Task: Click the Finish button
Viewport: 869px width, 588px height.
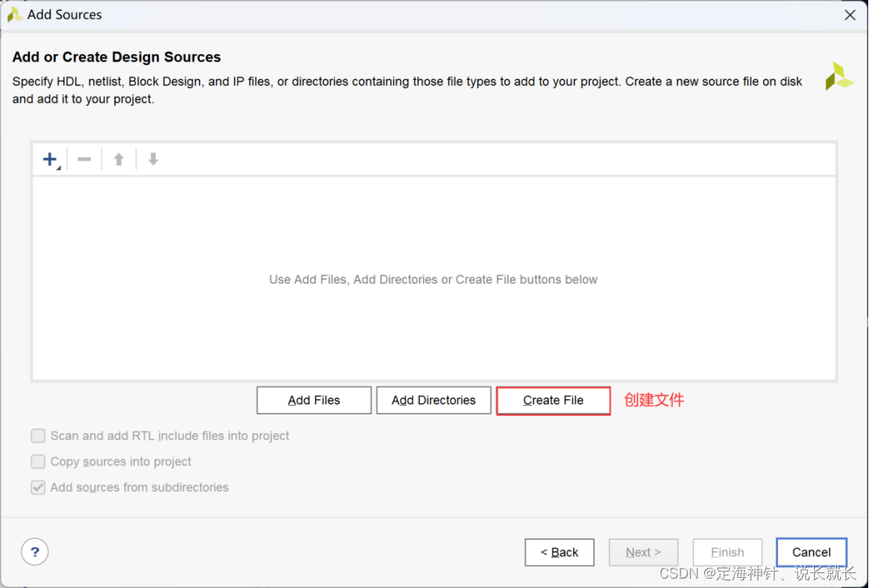Action: (728, 553)
